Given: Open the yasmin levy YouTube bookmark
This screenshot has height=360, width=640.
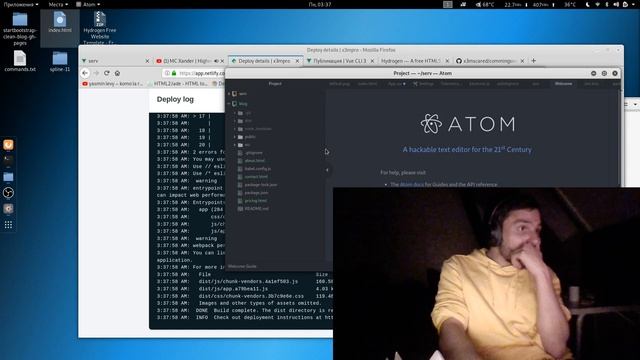Looking at the screenshot, I should tap(113, 84).
